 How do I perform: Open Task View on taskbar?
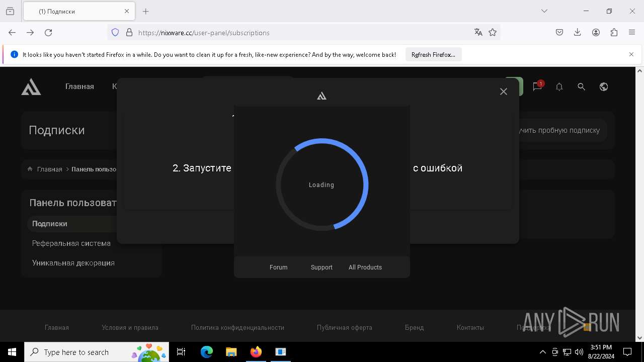[181, 352]
